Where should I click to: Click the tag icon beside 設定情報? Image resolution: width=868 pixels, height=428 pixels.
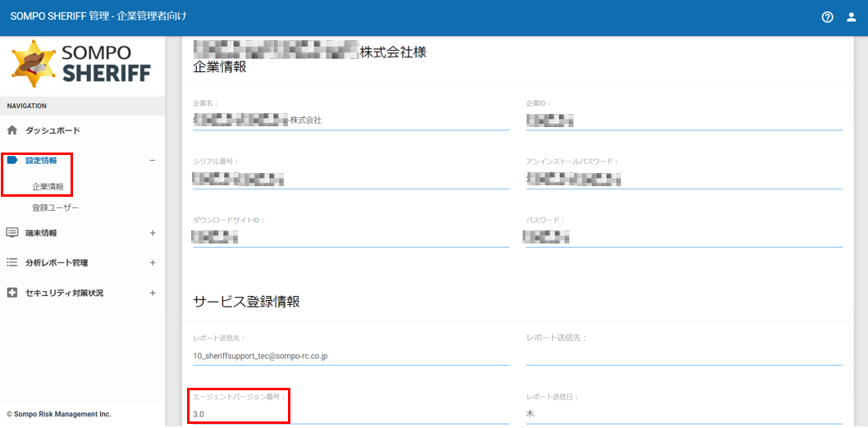click(x=12, y=161)
